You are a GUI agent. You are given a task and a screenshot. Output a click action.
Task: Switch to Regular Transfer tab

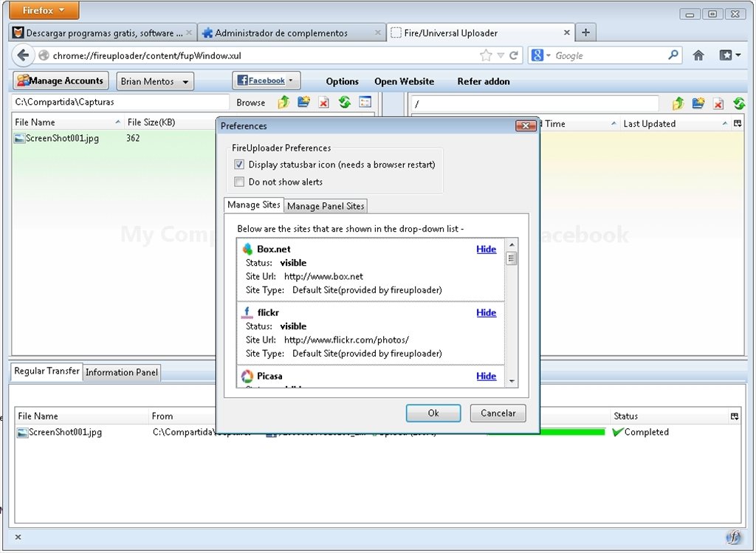[47, 371]
